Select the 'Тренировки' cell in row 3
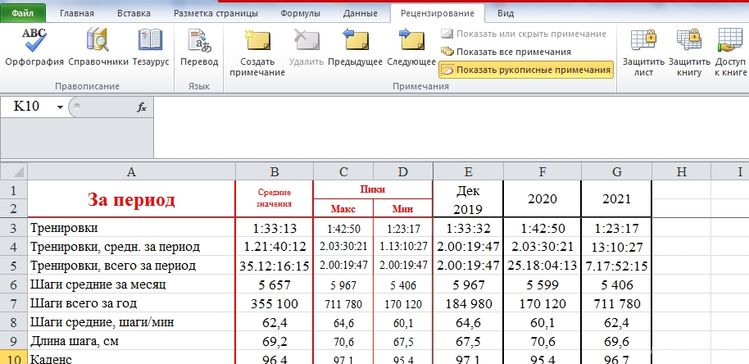Viewport: 749px width, 364px height. [131, 228]
